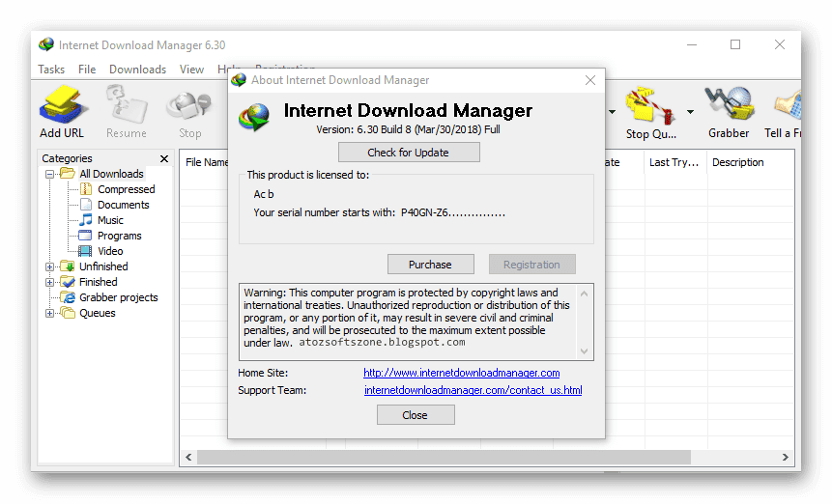
Task: Click the Tell a Friend toolbar icon
Action: click(788, 104)
